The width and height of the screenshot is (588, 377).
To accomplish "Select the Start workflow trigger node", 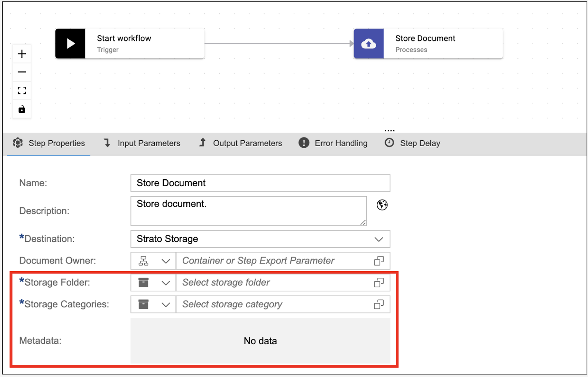I will click(x=130, y=44).
